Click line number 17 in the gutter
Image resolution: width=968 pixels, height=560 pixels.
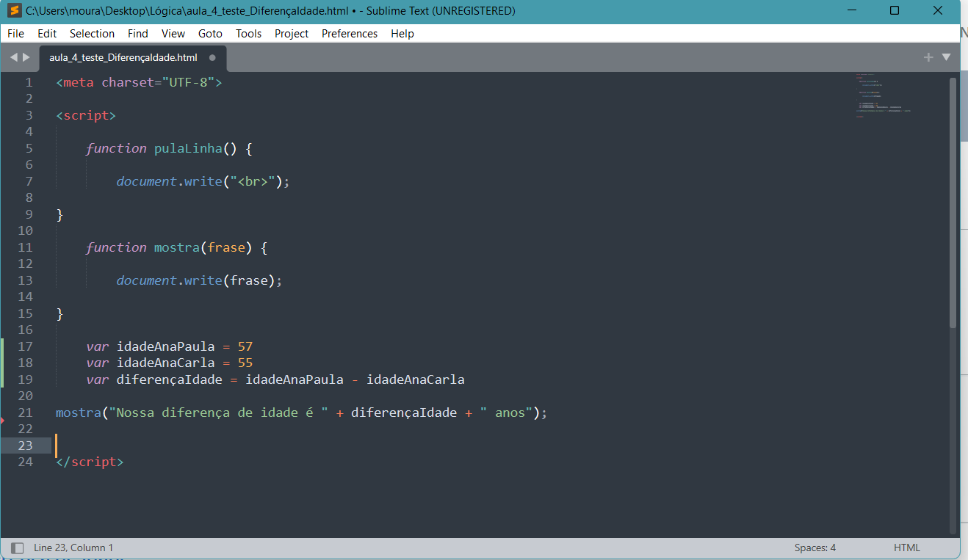pyautogui.click(x=25, y=346)
